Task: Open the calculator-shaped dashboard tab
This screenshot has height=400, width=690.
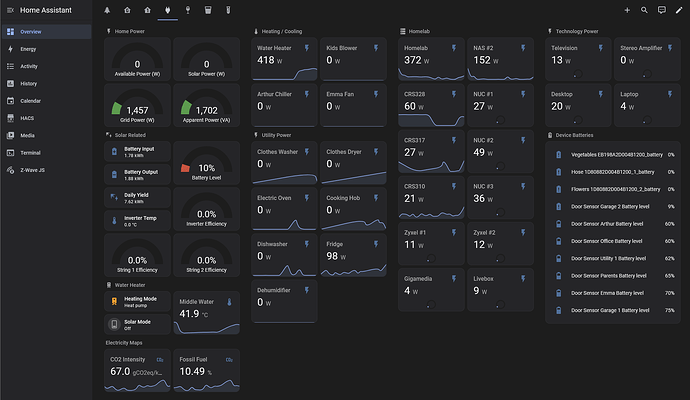Action: coord(208,10)
